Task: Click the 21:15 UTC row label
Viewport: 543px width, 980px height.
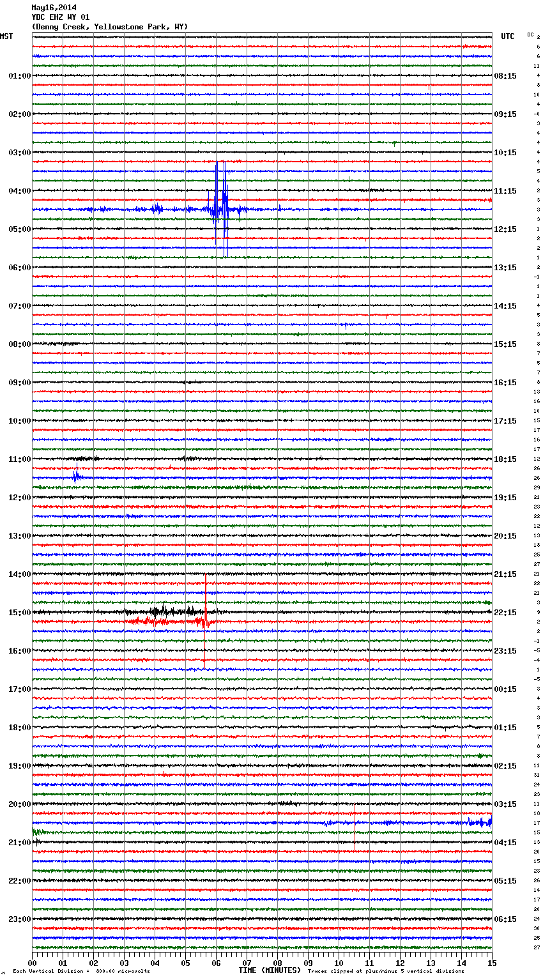Action: click(505, 574)
